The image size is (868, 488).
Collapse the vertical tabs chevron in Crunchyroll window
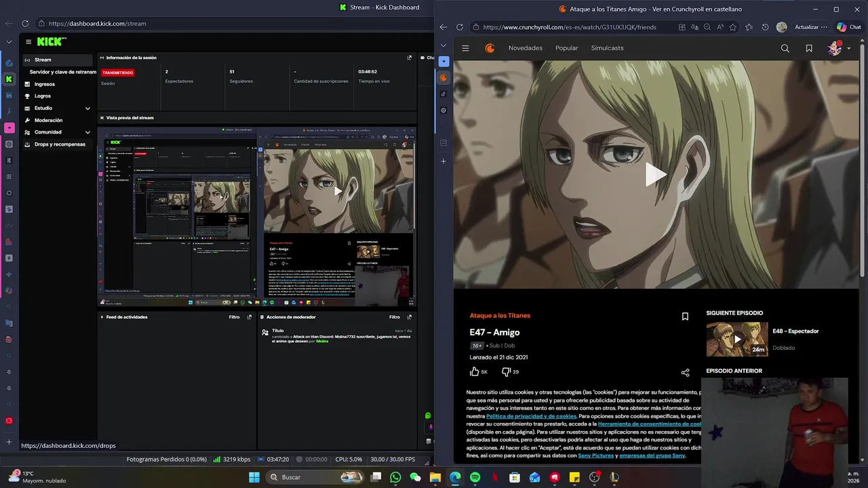click(x=443, y=46)
